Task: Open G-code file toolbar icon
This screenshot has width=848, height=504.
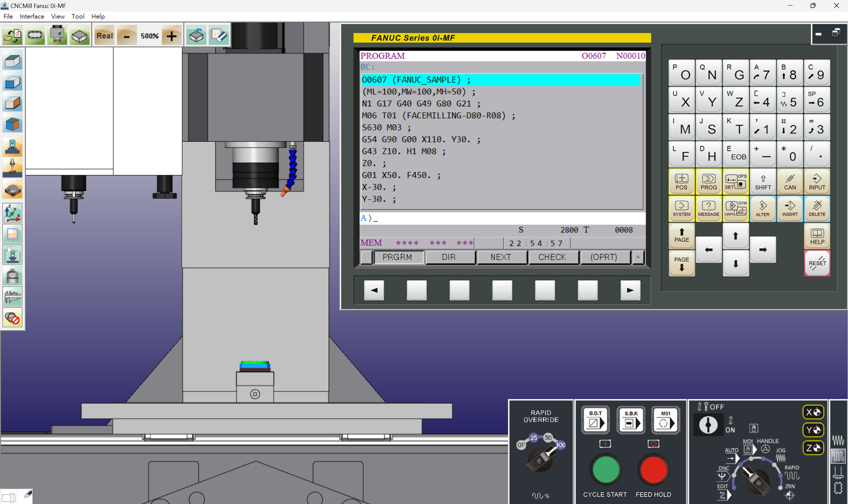Action: [x=13, y=36]
